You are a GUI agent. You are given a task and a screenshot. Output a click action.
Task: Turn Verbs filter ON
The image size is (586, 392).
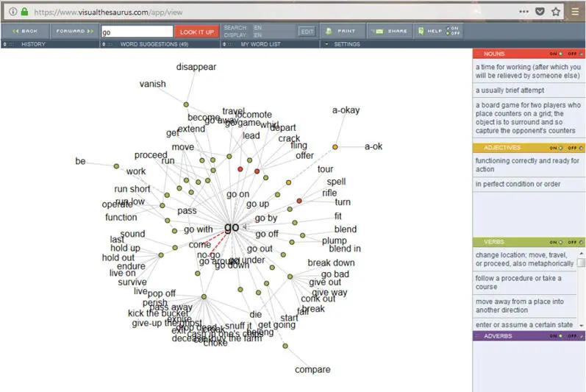pyautogui.click(x=560, y=242)
